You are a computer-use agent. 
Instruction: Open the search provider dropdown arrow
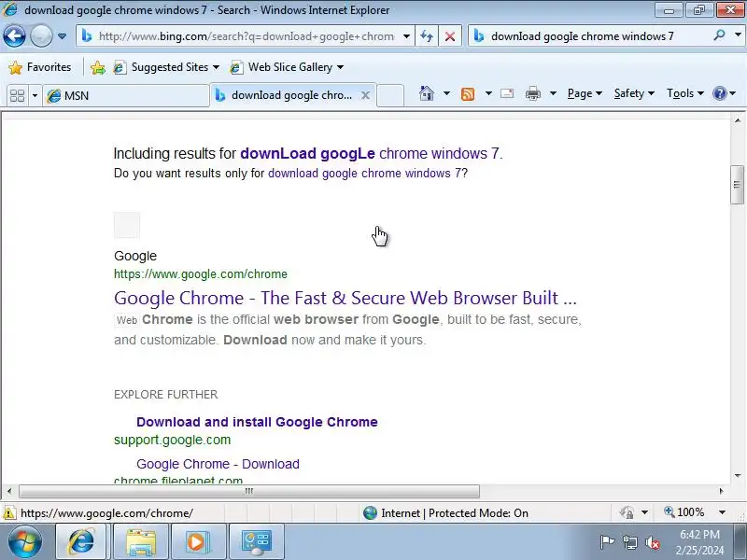tap(738, 35)
